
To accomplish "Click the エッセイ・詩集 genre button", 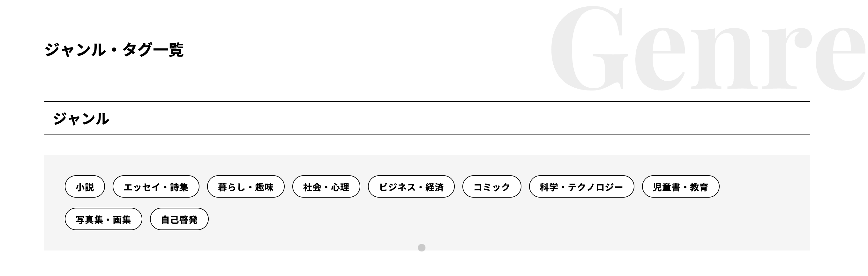I will tap(156, 186).
